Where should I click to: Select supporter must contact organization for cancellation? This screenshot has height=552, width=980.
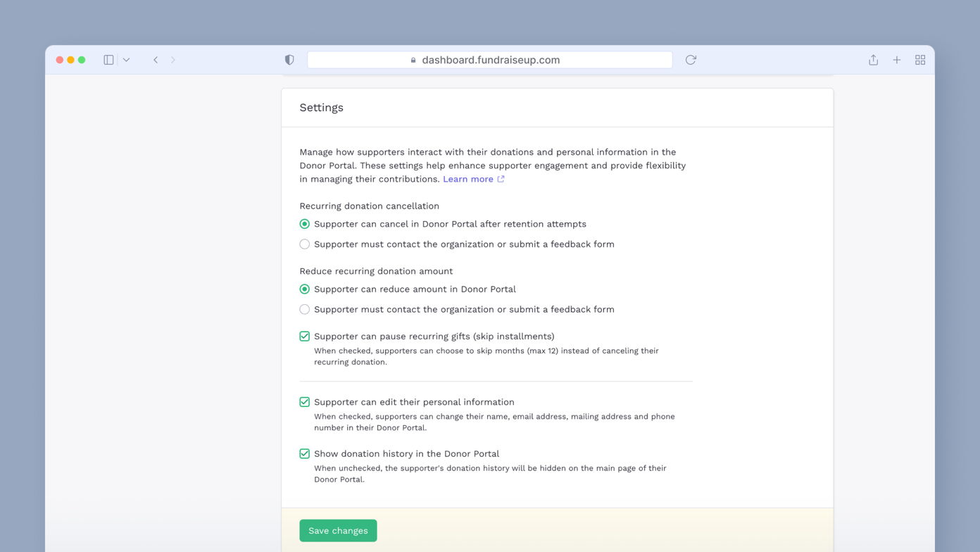tap(304, 244)
